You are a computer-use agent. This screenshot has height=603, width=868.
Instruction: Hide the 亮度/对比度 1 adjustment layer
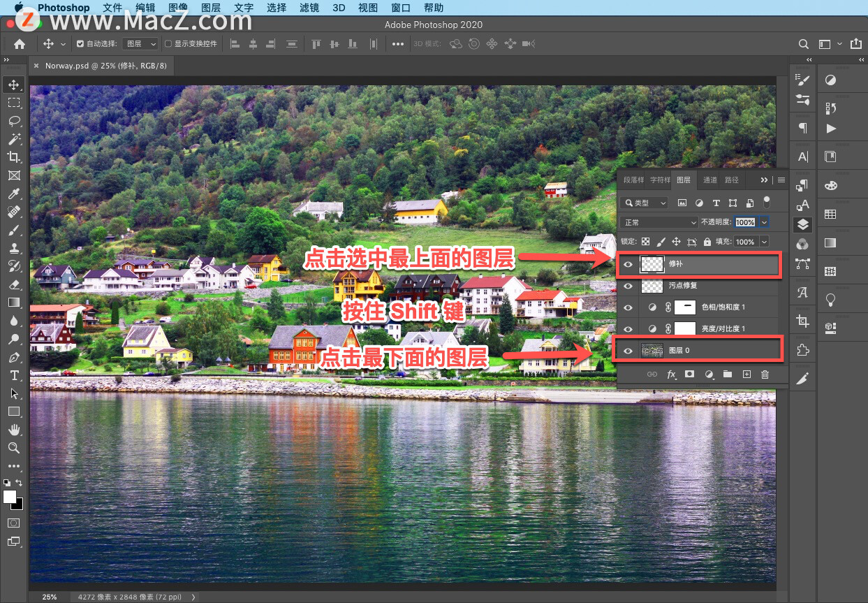(x=628, y=328)
